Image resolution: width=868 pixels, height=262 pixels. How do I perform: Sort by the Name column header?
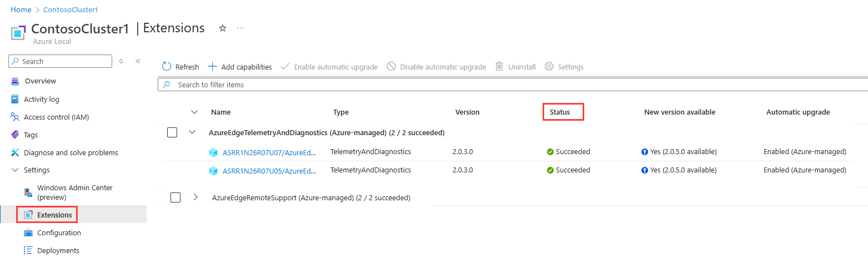pyautogui.click(x=220, y=112)
